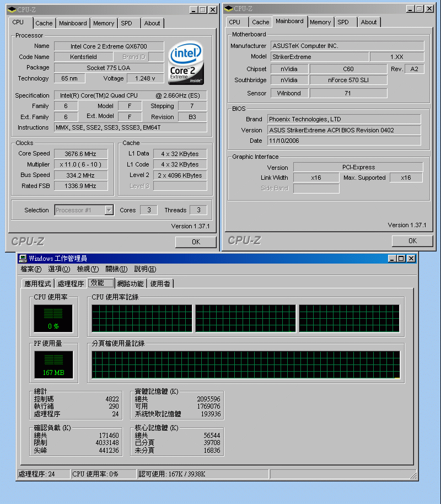Screen dimensions: 441x504
Task: Open Memory tab in right CPU-Z window
Action: (x=320, y=22)
